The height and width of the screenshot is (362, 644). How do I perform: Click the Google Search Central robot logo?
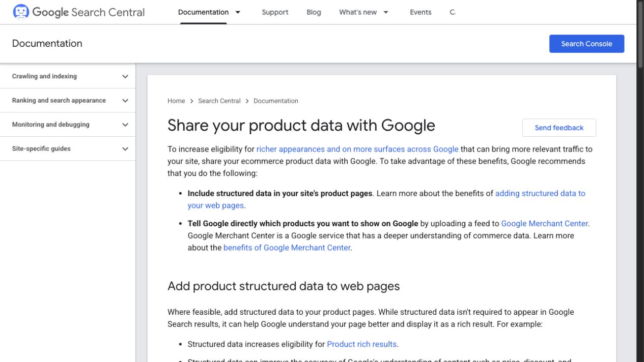click(21, 12)
